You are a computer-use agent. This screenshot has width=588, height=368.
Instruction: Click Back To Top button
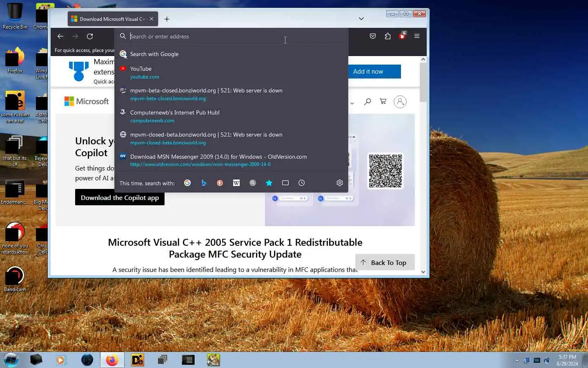point(385,263)
